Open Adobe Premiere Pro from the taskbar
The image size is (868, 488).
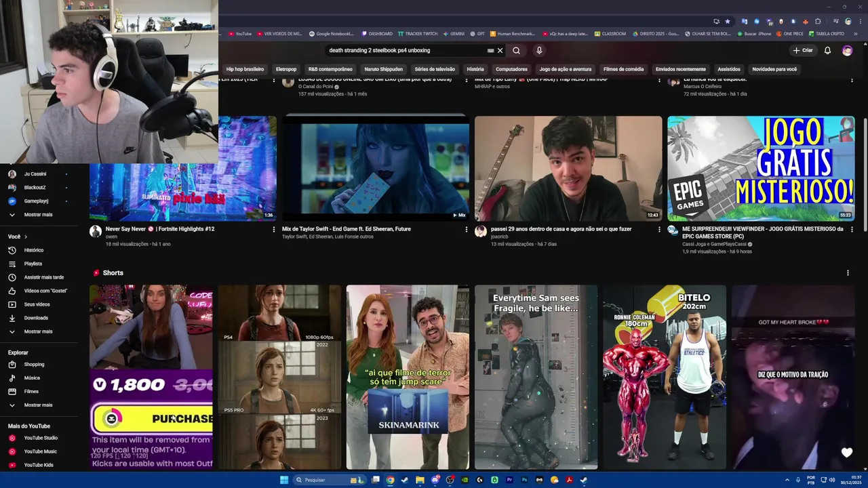point(509,480)
